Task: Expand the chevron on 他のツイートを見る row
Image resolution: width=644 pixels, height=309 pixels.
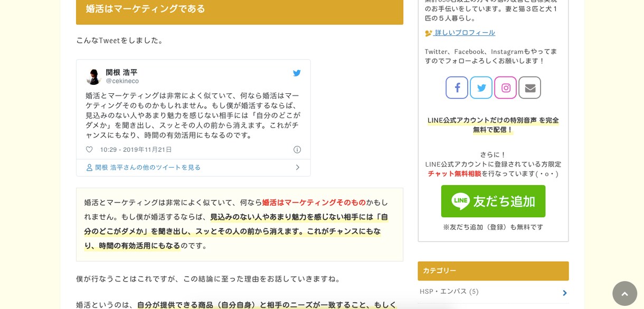Action: (297, 168)
